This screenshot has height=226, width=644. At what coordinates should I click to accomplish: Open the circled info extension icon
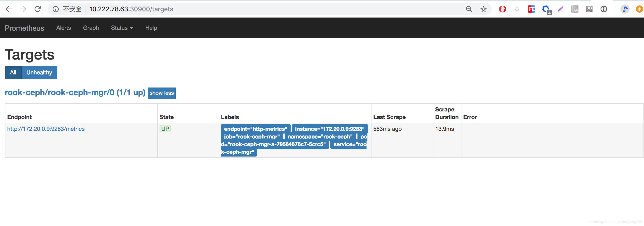[x=604, y=9]
